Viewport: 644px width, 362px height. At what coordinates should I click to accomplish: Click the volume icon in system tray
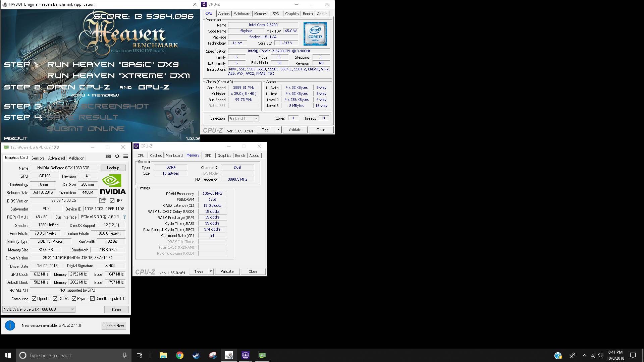[600, 355]
